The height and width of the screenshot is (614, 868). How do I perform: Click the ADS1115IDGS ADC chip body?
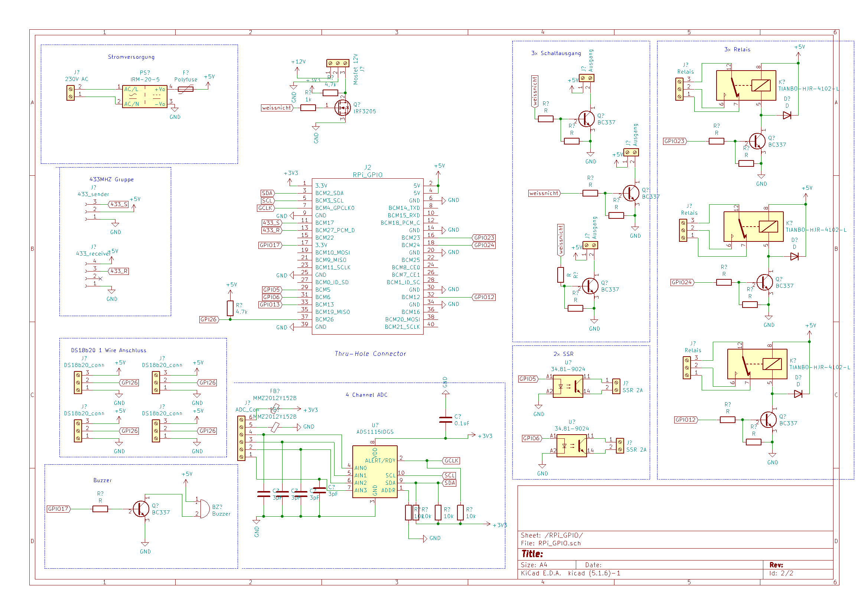click(375, 472)
